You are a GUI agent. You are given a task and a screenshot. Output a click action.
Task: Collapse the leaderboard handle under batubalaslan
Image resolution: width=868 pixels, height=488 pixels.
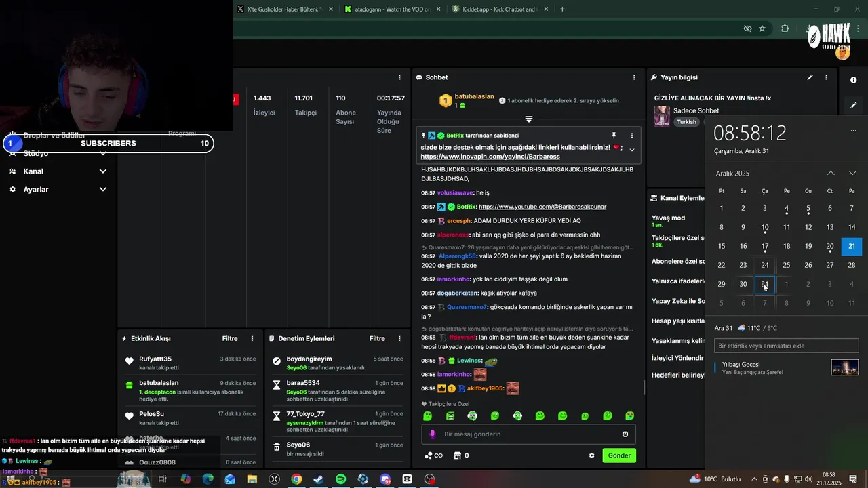(529, 119)
